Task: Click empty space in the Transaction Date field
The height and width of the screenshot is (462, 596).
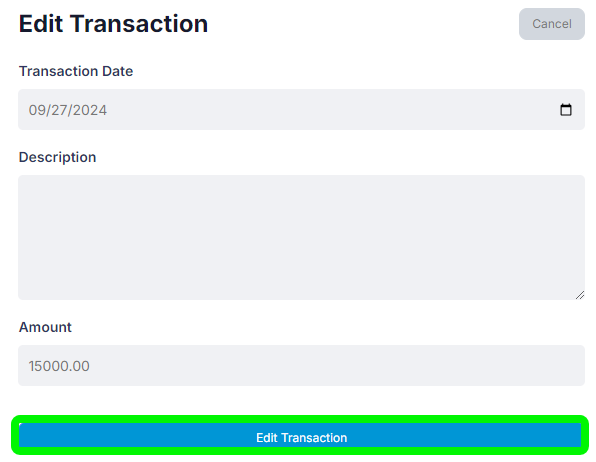Action: [323, 110]
